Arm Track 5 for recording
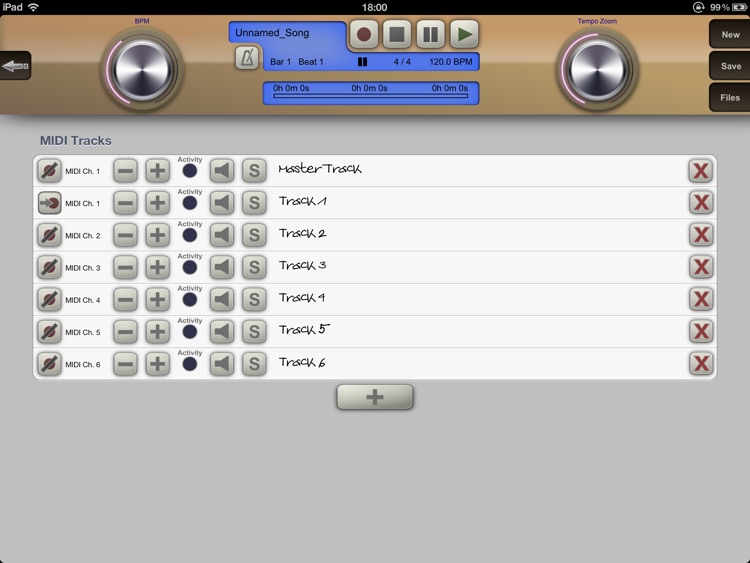This screenshot has width=750, height=563. [50, 331]
